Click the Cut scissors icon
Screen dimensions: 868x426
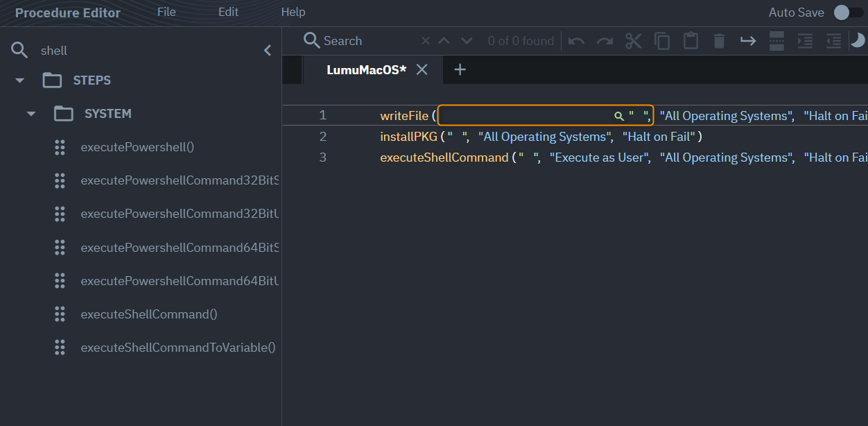(x=634, y=41)
